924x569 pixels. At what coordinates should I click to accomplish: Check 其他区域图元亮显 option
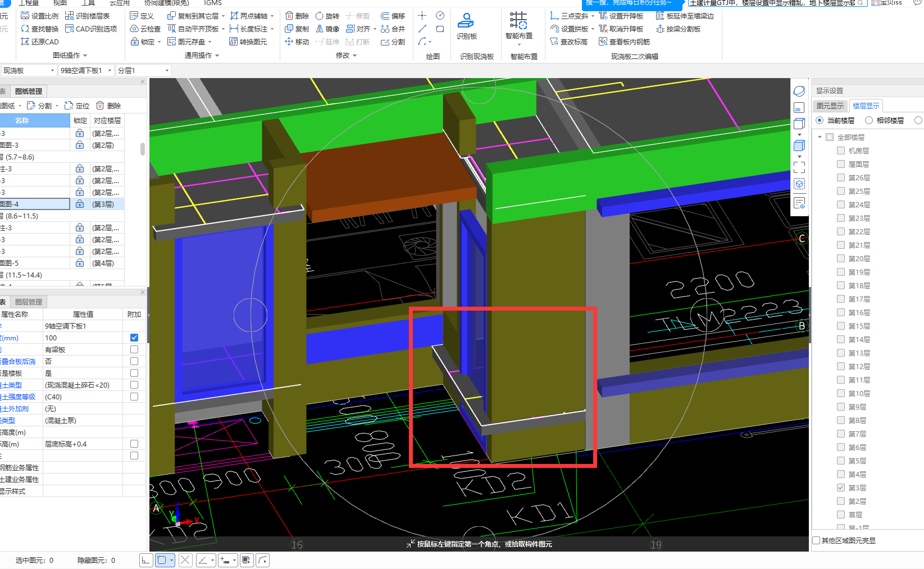(817, 540)
